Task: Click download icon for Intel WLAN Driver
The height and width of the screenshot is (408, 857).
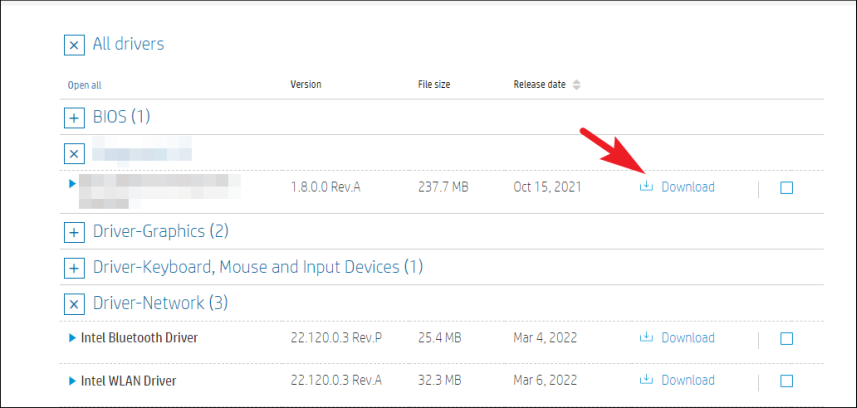Action: pos(646,380)
